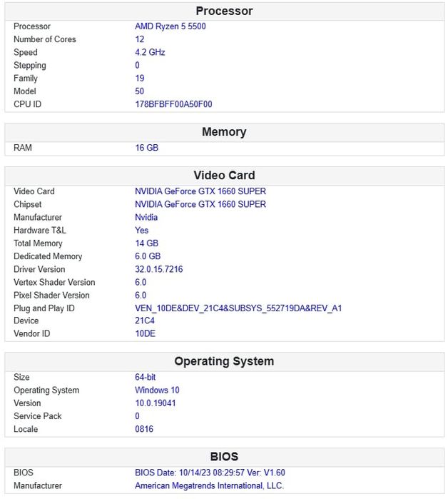Click the Hardware T&L value 'Yes'
This screenshot has width=448, height=499.
141,230
